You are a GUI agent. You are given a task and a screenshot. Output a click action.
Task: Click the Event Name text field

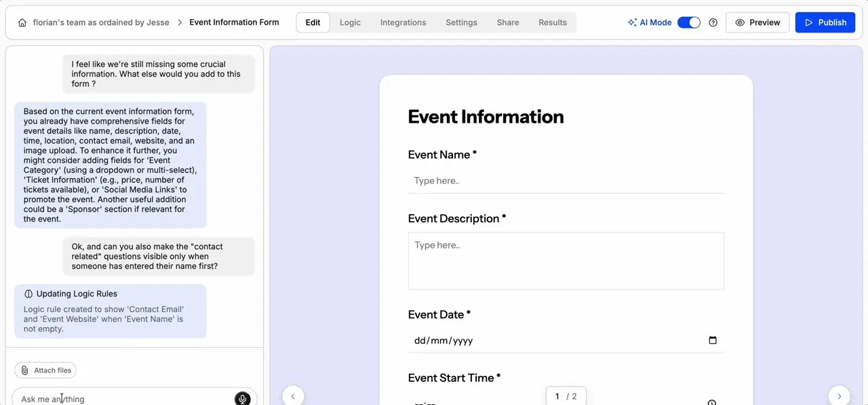566,180
